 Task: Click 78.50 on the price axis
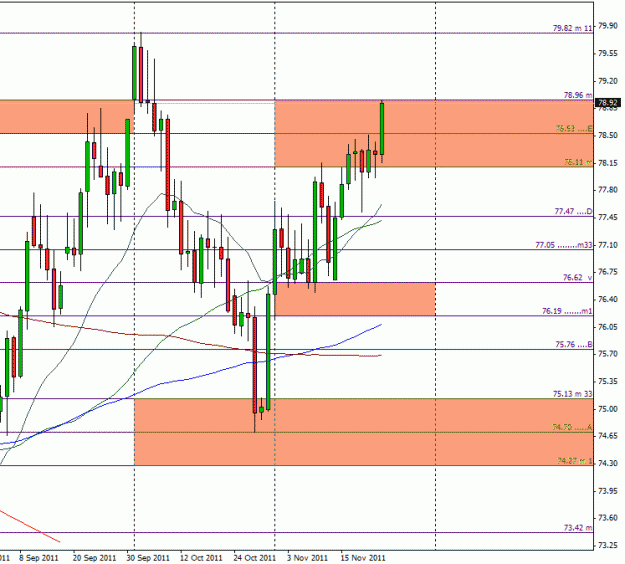tap(608, 136)
